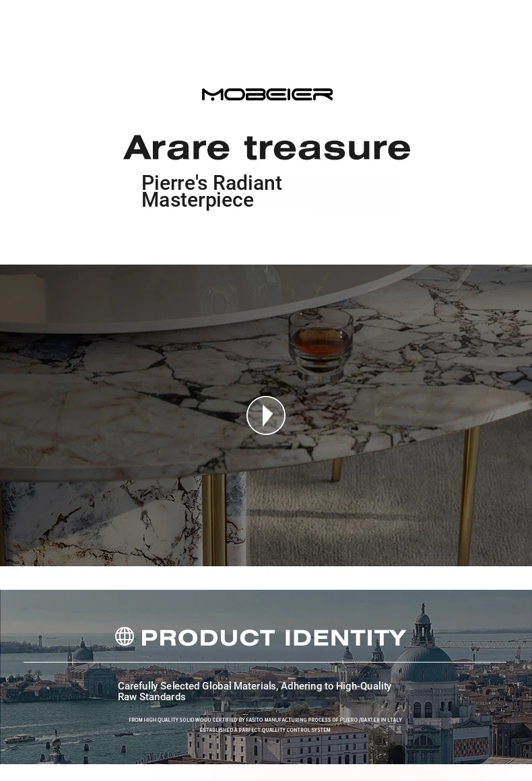This screenshot has height=781, width=532.
Task: Select the 'Arare treasure' headline
Action: click(x=267, y=148)
